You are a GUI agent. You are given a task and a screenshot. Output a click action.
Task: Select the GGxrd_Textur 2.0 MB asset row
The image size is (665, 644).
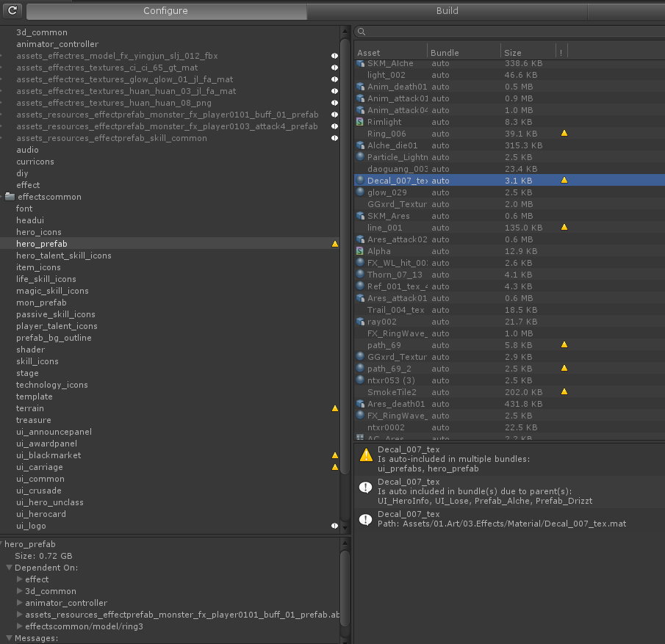(x=509, y=204)
